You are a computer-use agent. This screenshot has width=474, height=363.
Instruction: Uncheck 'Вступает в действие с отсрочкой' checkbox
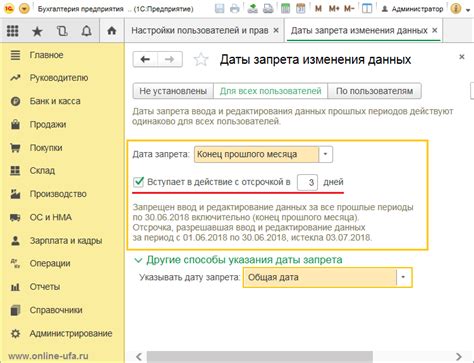tap(138, 182)
